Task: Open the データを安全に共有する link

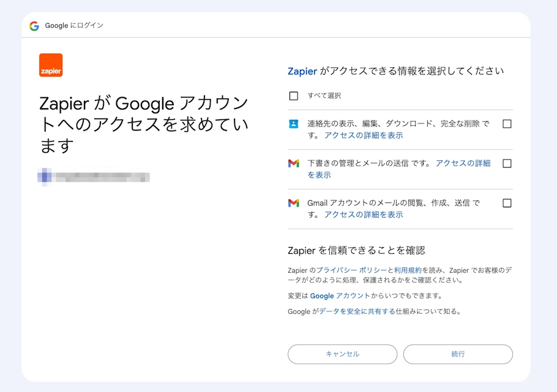Action: pyautogui.click(x=357, y=311)
